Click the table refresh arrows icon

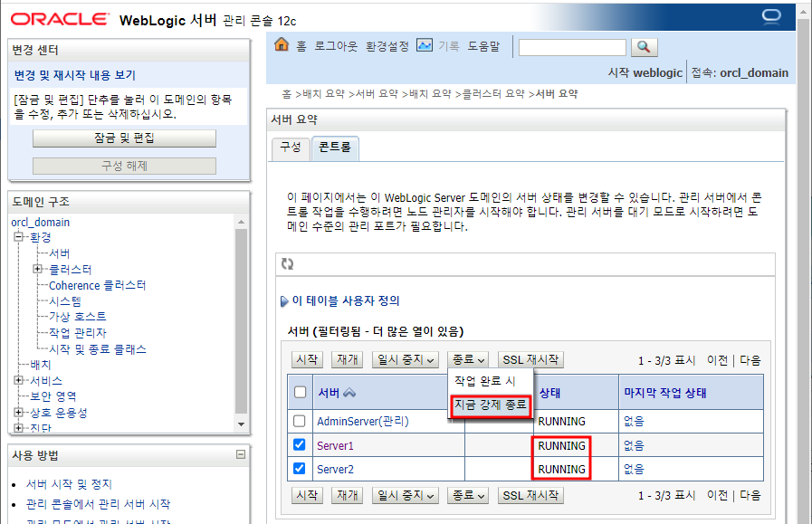pyautogui.click(x=287, y=264)
